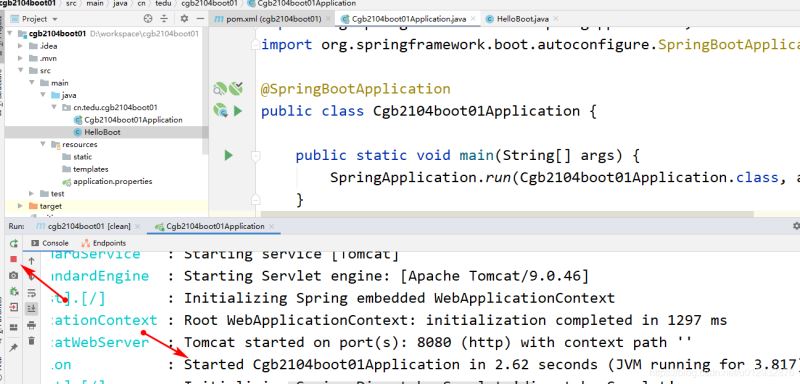Screen dimensions: 800x384
Task: Click @SpringBootApplication annotation in editor
Action: click(x=356, y=89)
